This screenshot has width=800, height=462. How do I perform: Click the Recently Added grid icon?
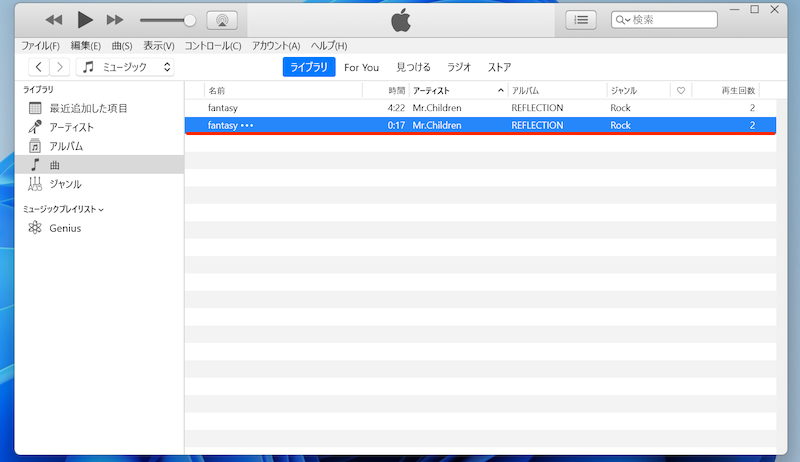[x=35, y=108]
